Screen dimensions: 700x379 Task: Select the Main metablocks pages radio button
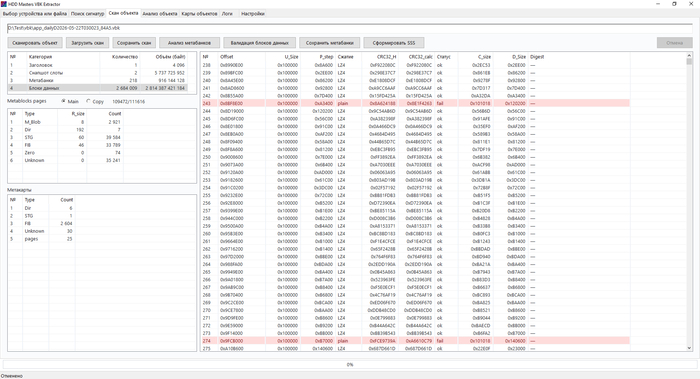tap(64, 101)
